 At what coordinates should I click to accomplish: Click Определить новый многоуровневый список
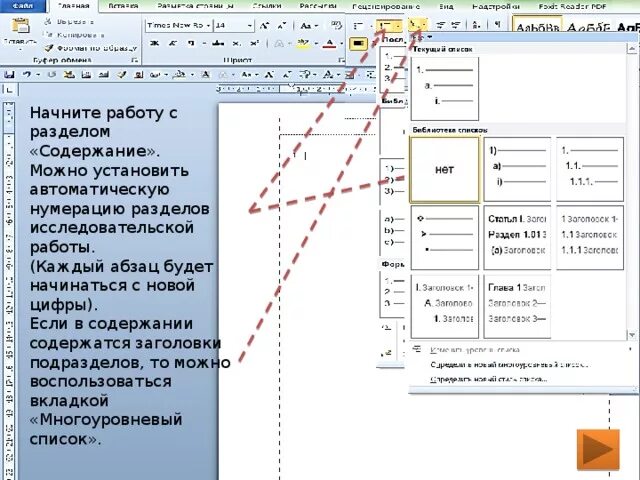[x=522, y=364]
